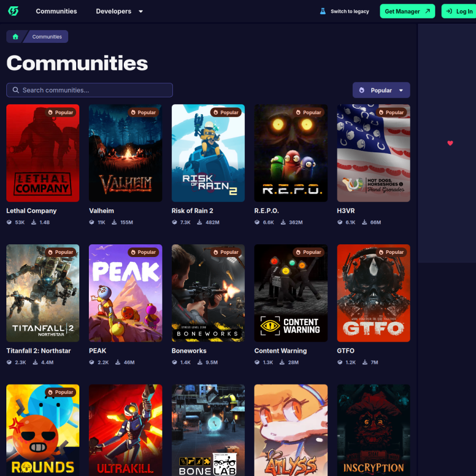The width and height of the screenshot is (476, 476).
Task: Click the Get Manager button
Action: pos(407,11)
